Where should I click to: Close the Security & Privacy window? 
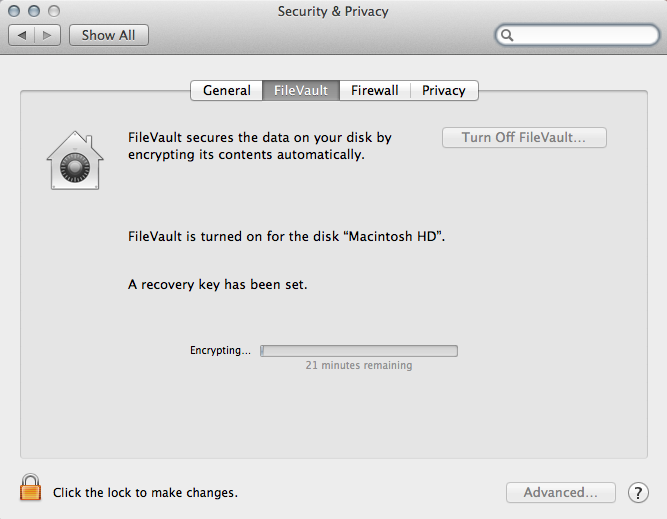tap(15, 11)
